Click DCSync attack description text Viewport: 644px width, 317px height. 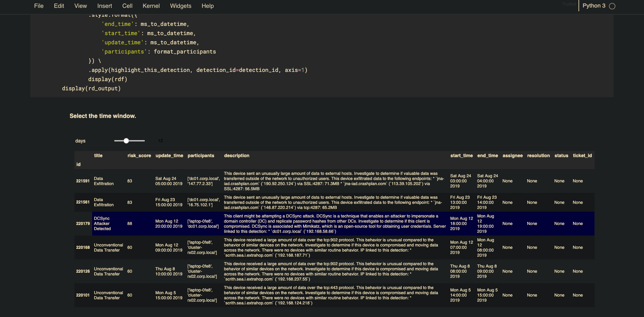[x=335, y=224]
